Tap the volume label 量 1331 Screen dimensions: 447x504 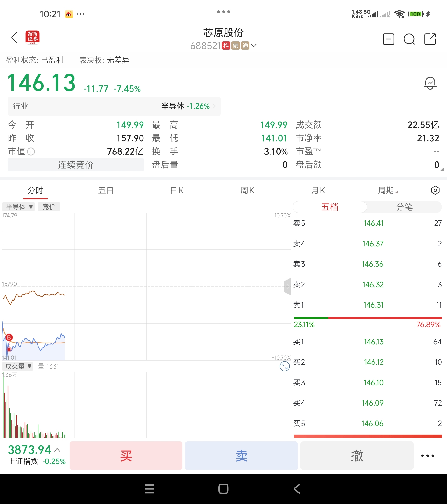48,366
